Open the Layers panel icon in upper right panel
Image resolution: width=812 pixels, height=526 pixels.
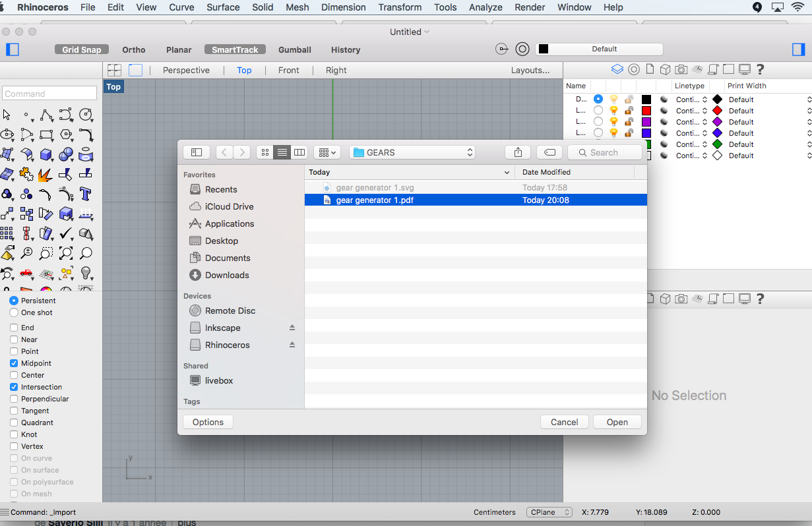click(x=617, y=69)
